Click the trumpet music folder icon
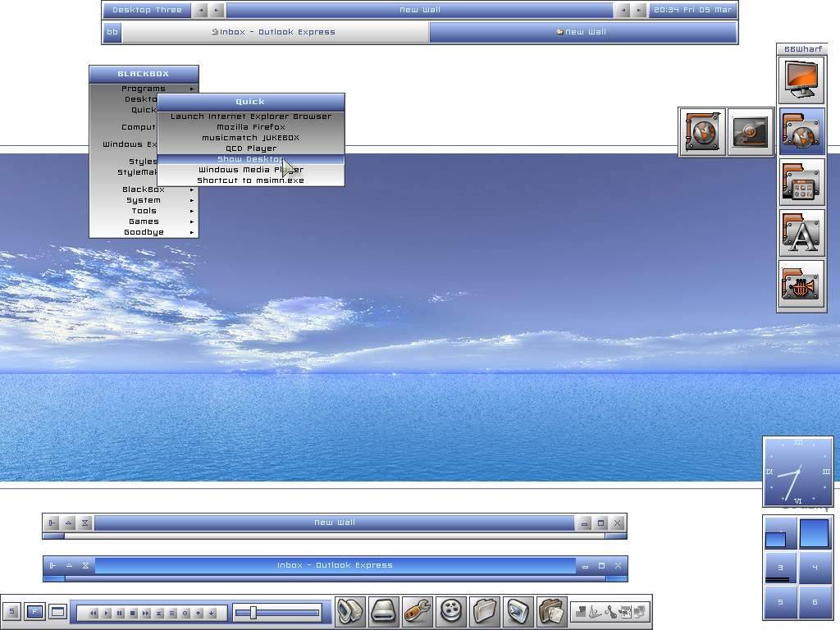This screenshot has width=840, height=630. pos(801,285)
